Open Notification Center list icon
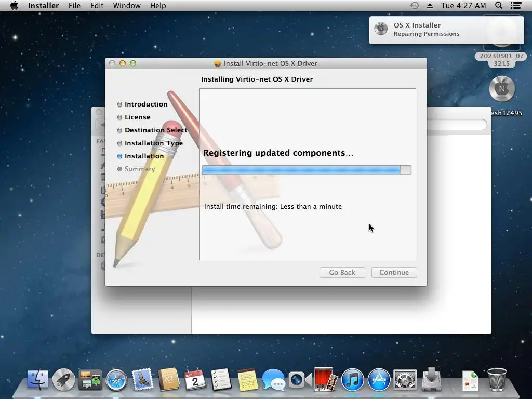The width and height of the screenshot is (532, 399). (x=516, y=5)
